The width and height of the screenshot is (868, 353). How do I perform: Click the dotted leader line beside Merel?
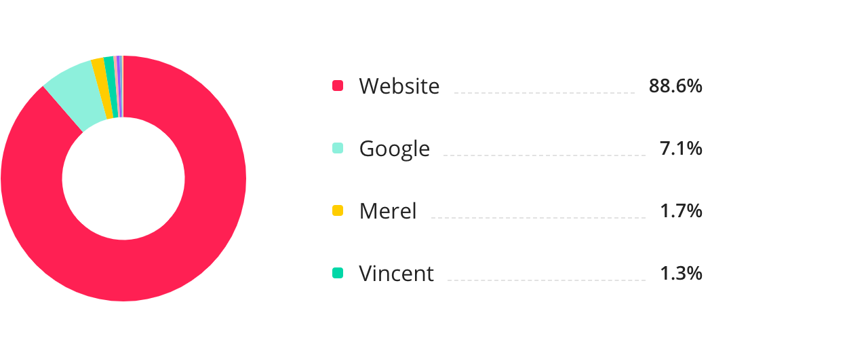pos(537,217)
